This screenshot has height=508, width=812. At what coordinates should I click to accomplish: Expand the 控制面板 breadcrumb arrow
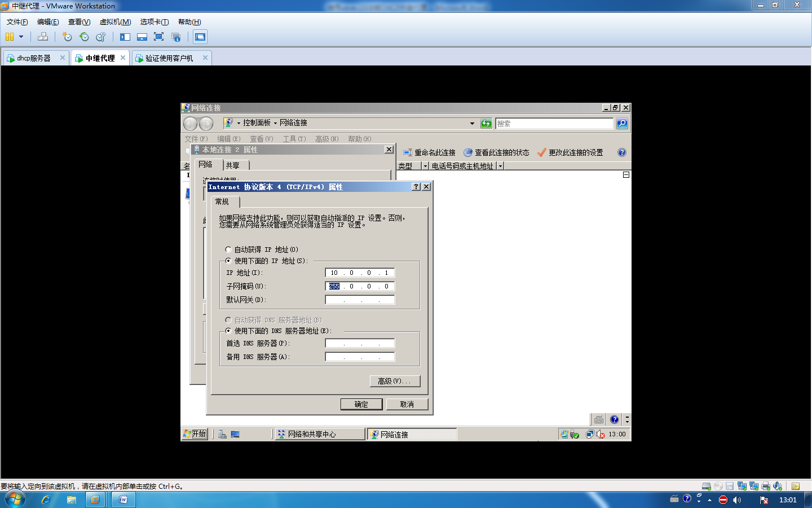click(239, 123)
